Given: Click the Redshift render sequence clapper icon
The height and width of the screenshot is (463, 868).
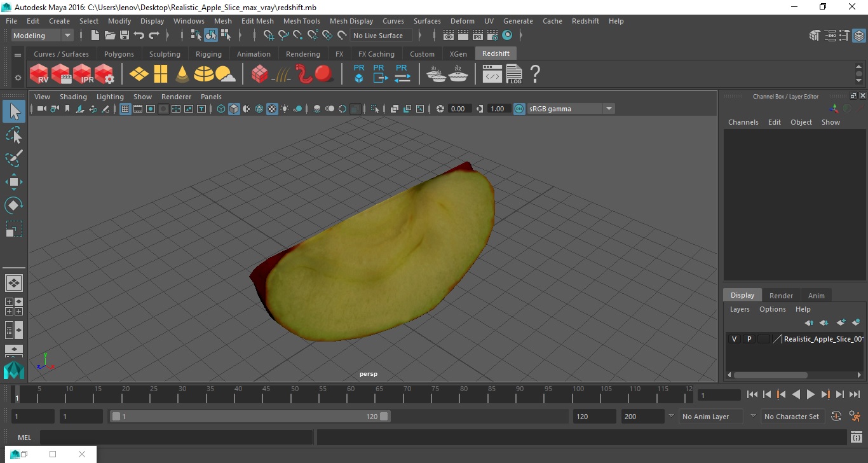Looking at the screenshot, I should click(x=61, y=74).
